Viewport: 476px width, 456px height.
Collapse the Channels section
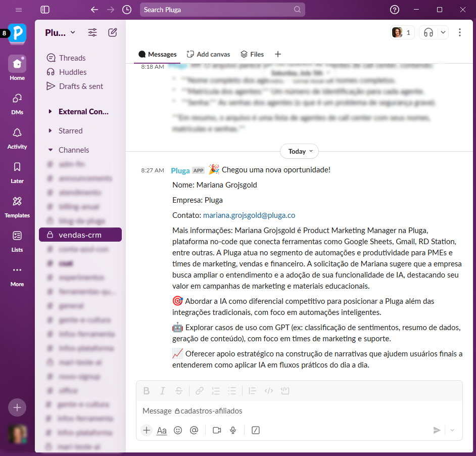pos(69,150)
